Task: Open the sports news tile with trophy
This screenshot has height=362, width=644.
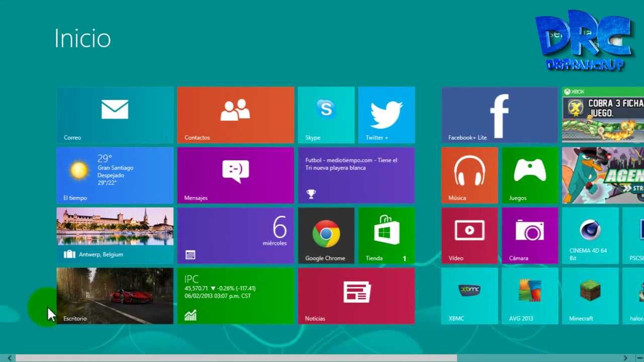Action: coord(356,175)
